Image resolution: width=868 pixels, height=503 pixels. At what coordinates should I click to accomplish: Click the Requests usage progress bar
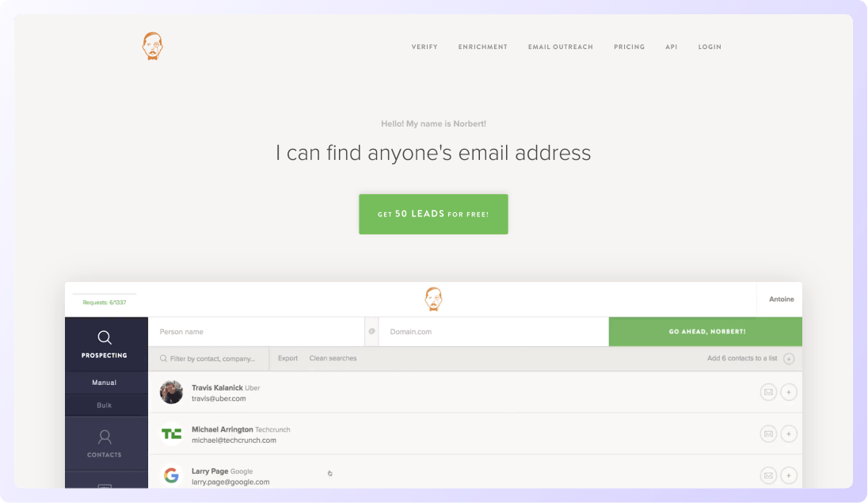click(x=105, y=295)
